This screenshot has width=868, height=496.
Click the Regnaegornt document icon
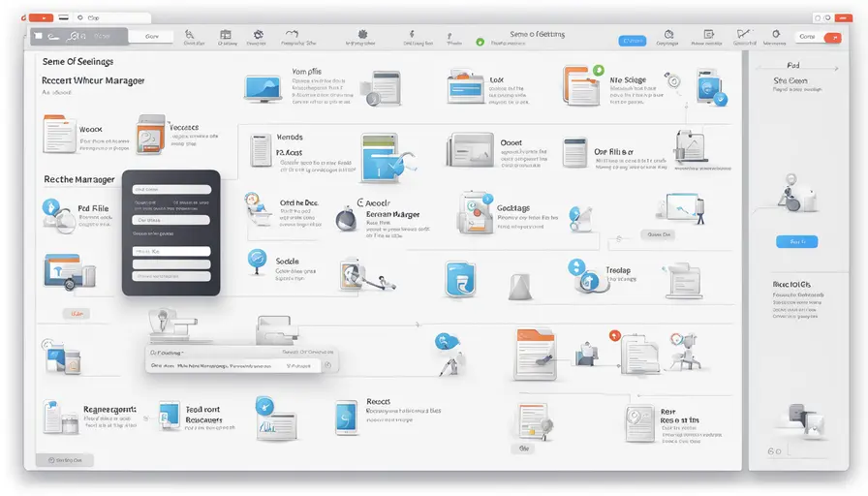[54, 418]
